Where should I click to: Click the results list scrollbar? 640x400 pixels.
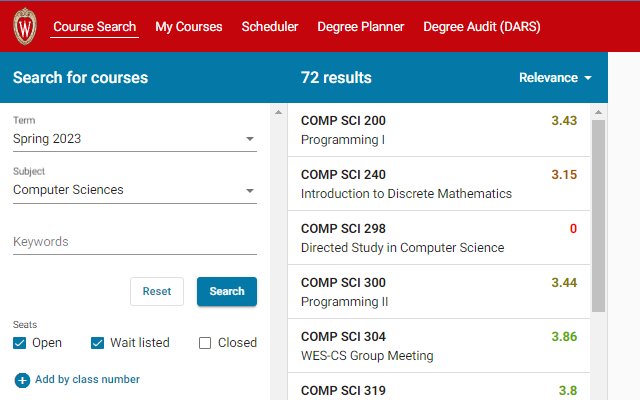[598, 215]
